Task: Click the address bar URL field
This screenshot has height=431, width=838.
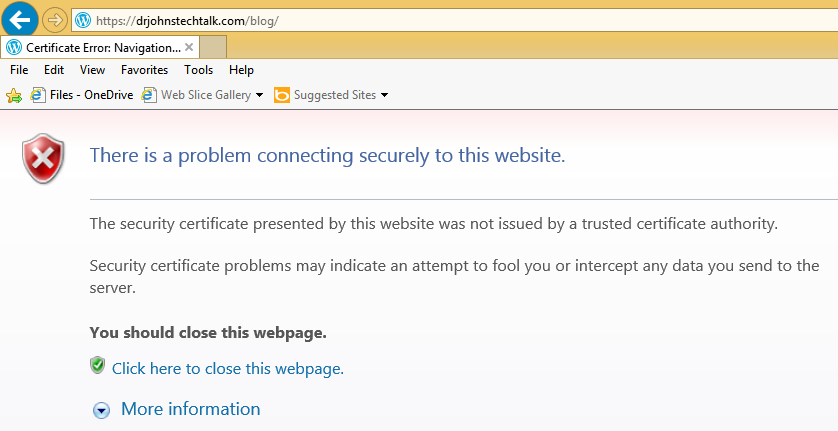Action: click(x=454, y=21)
